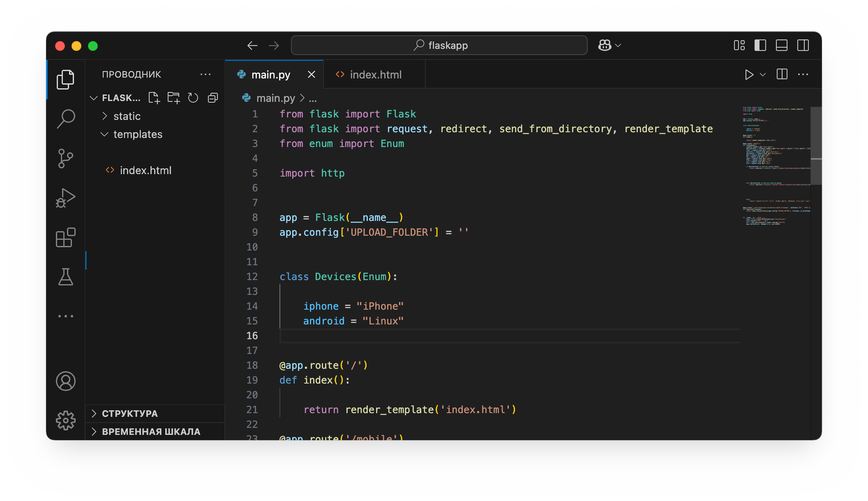The image size is (868, 501).
Task: Open the Extensions view
Action: point(66,237)
